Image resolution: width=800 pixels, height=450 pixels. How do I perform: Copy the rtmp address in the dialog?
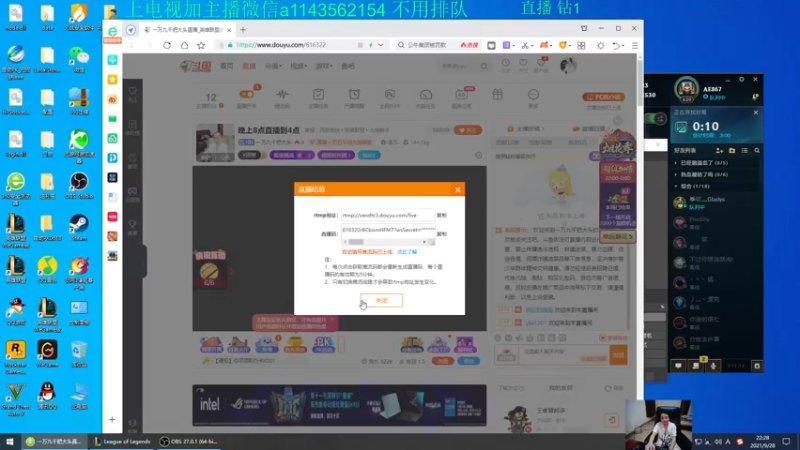[x=442, y=215]
